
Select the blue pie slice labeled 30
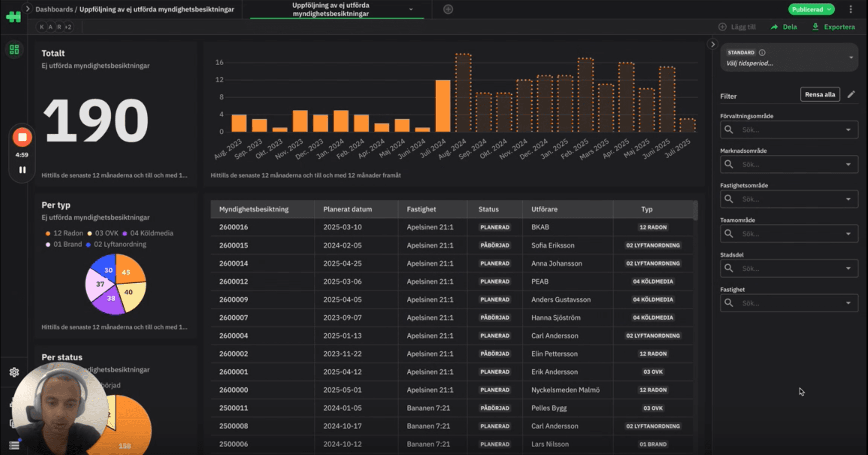(x=106, y=268)
